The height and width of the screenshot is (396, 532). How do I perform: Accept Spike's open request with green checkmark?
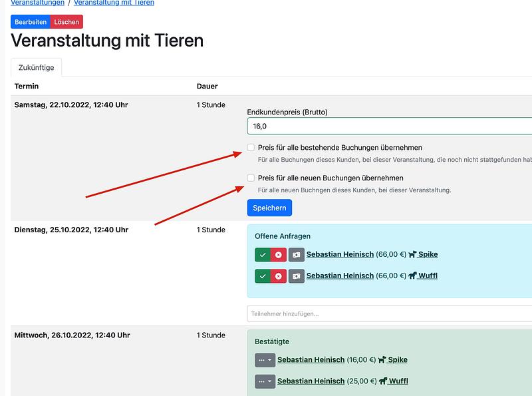pos(263,254)
